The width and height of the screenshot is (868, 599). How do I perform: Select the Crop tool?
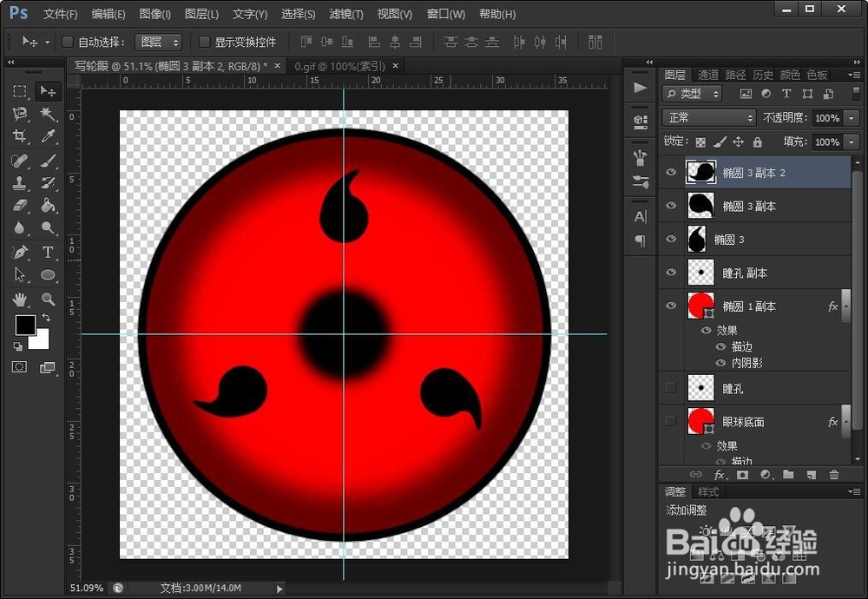[20, 136]
